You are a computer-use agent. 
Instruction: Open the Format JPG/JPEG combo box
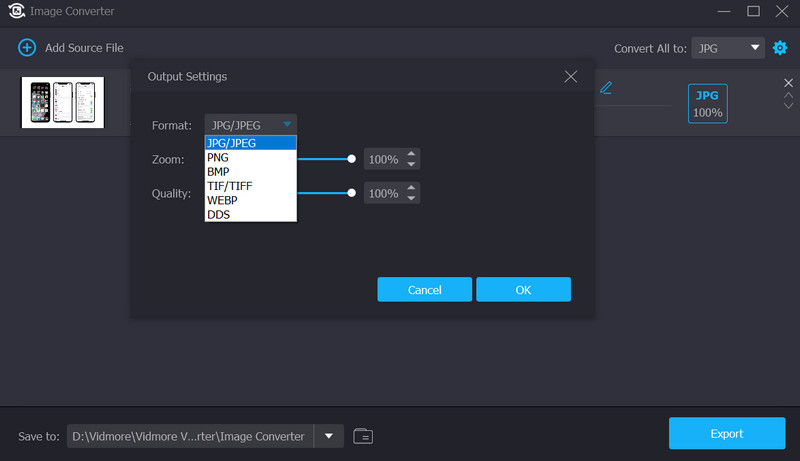250,125
